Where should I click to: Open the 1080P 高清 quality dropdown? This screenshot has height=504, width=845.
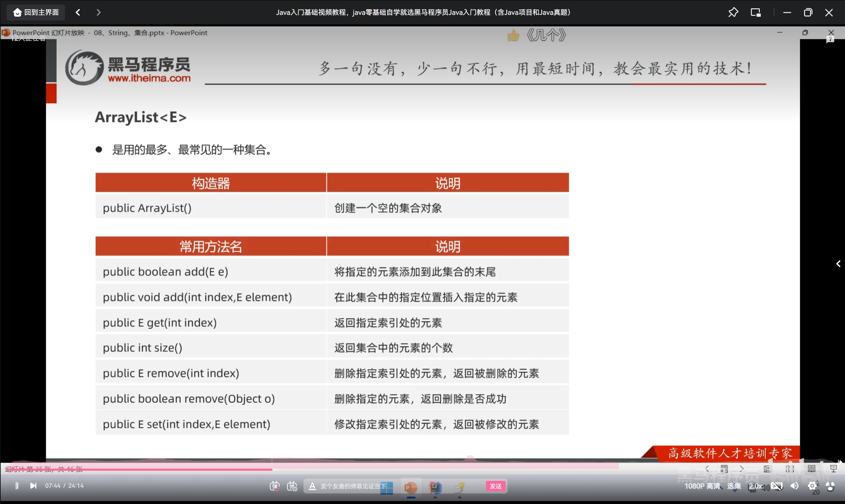(x=702, y=486)
